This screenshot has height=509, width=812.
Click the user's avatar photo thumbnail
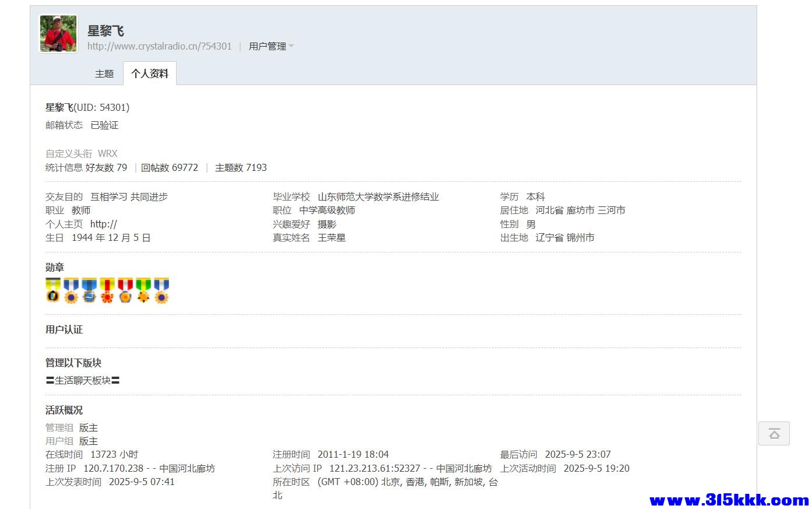click(x=58, y=33)
